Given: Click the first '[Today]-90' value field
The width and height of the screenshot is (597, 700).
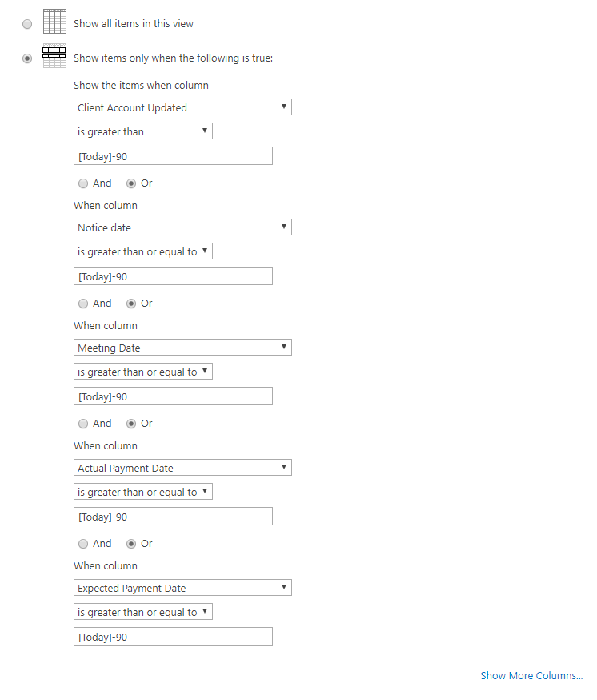Looking at the screenshot, I should point(173,155).
